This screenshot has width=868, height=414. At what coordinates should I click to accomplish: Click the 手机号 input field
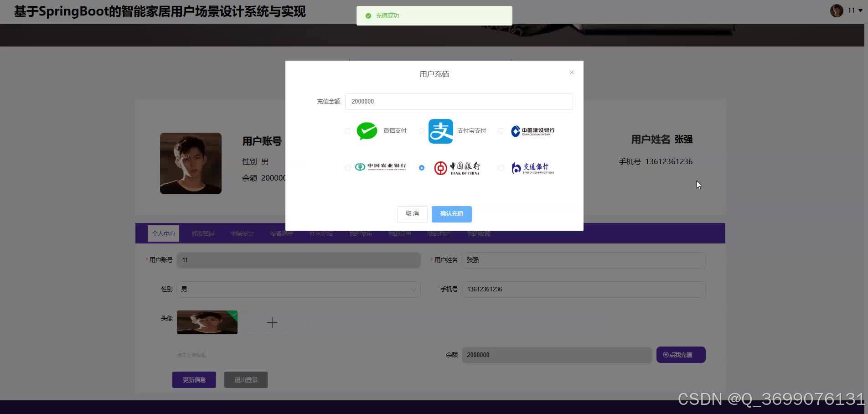pos(584,290)
